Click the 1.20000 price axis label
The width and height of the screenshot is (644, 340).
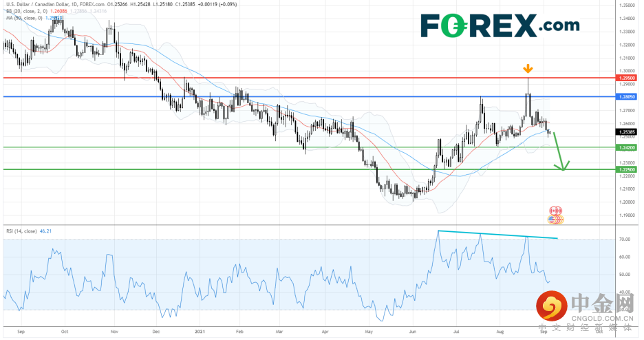pyautogui.click(x=626, y=202)
